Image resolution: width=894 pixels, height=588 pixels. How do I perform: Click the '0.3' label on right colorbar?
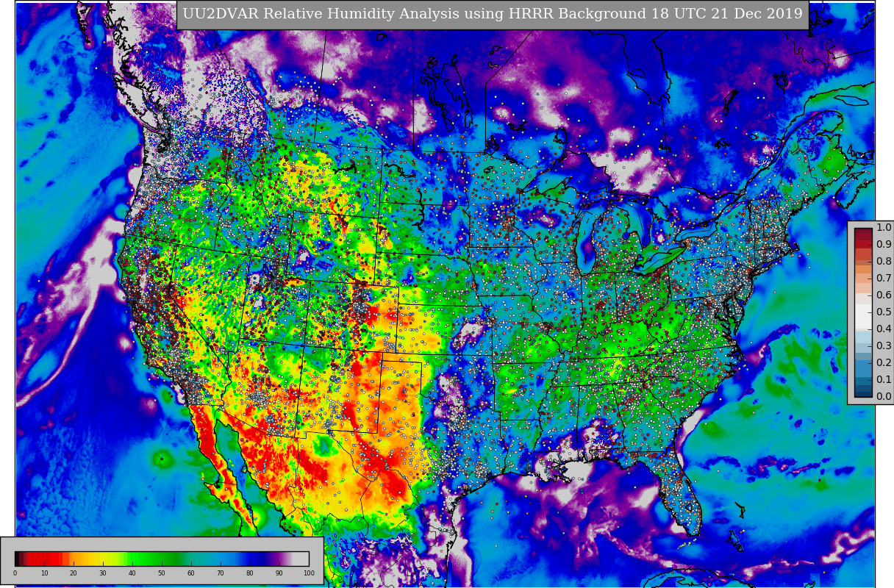(884, 345)
